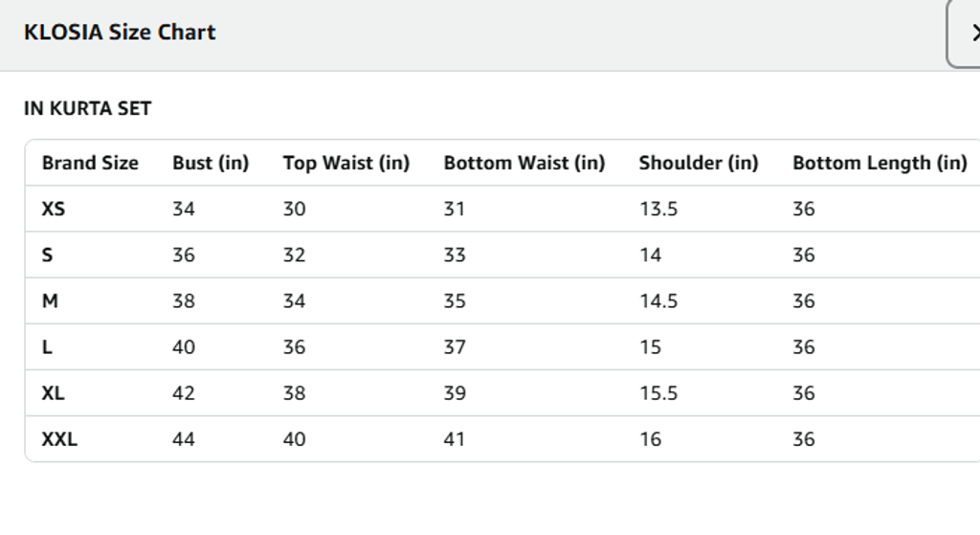Screen dimensions: 980x535
Task: Click the 13.5 shoulder value for XS
Action: click(658, 209)
